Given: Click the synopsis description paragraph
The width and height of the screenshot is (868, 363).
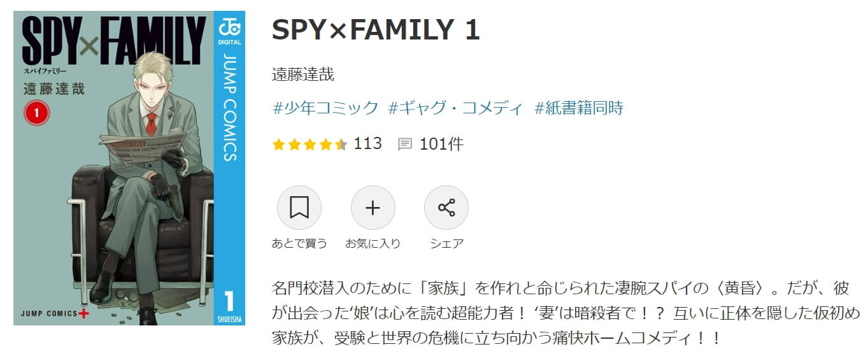Looking at the screenshot, I should 566,313.
